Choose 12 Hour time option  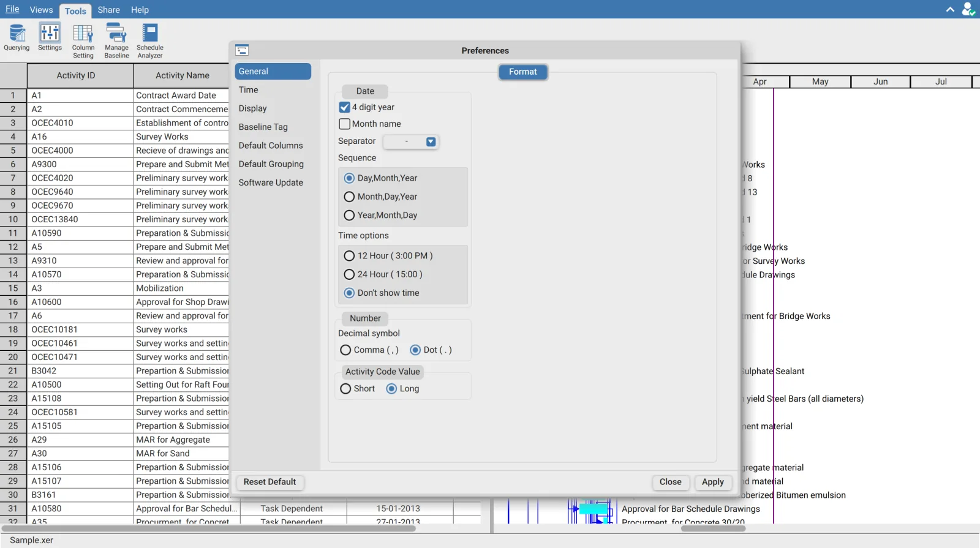[349, 256]
